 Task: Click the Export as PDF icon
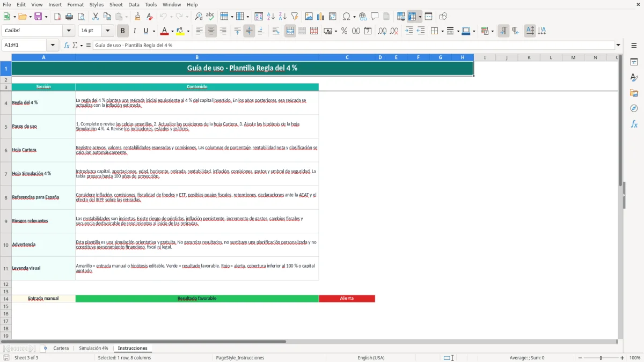click(x=57, y=17)
